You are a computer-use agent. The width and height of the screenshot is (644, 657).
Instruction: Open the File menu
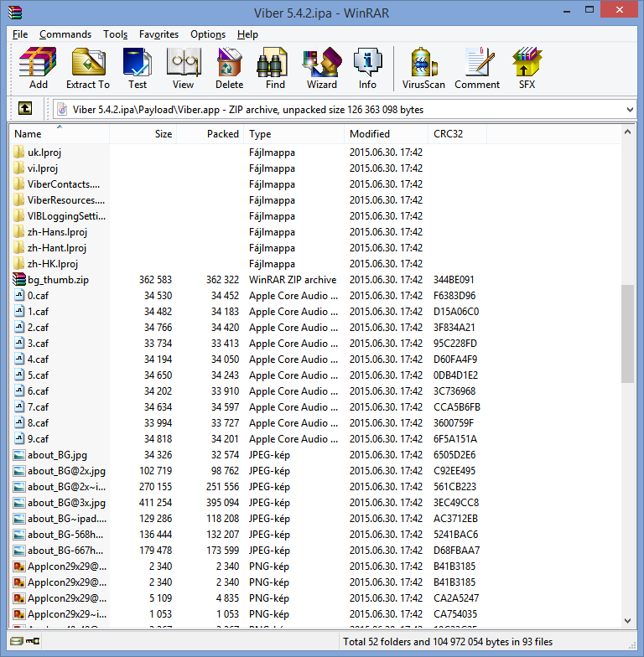click(20, 34)
